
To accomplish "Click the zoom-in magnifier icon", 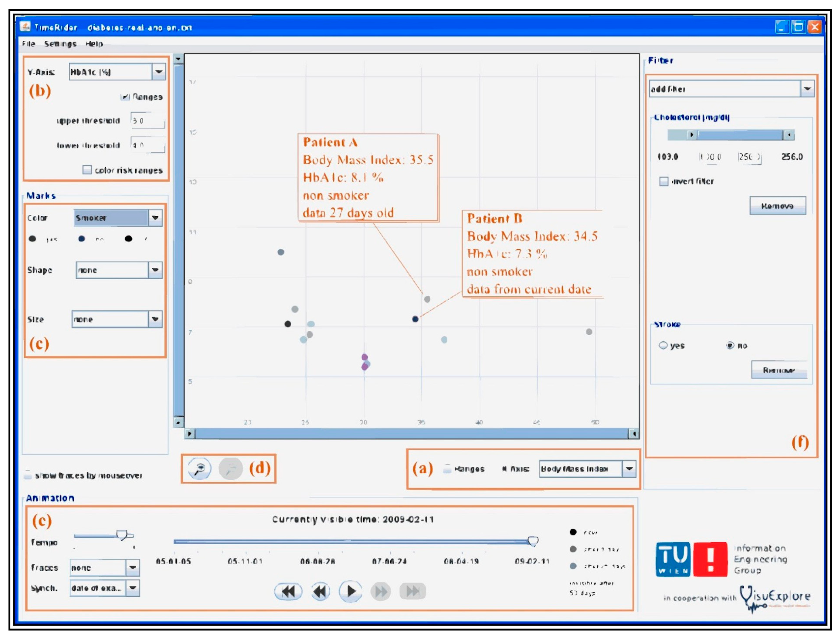I will tap(199, 468).
